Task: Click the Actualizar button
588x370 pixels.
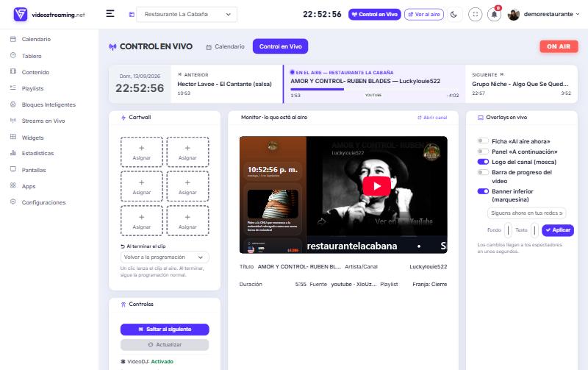Action: [x=165, y=344]
